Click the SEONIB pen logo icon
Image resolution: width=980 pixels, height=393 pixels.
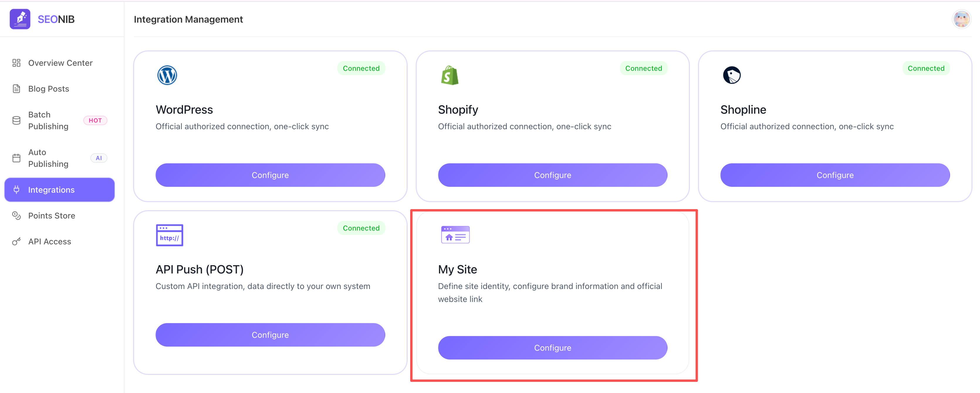tap(20, 19)
